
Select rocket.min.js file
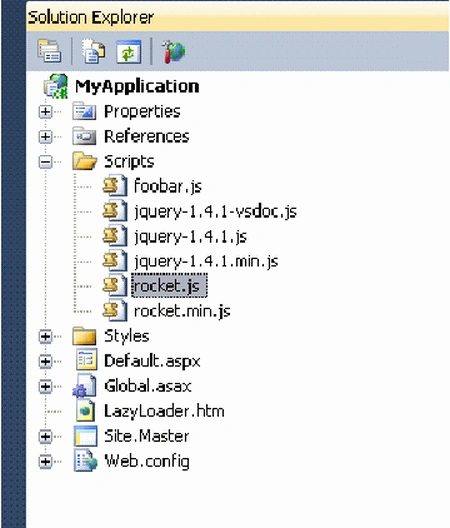182,311
